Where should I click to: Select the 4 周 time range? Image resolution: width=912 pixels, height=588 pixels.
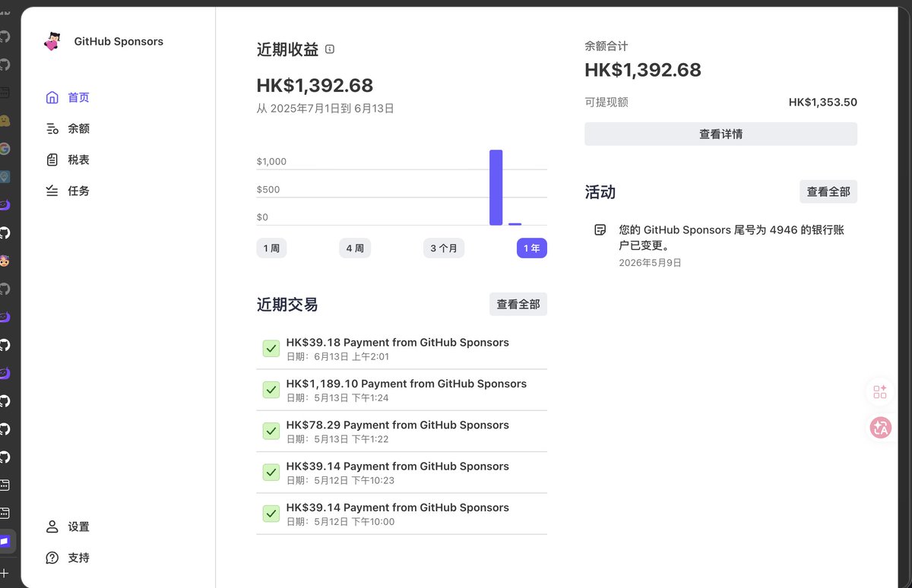point(355,248)
